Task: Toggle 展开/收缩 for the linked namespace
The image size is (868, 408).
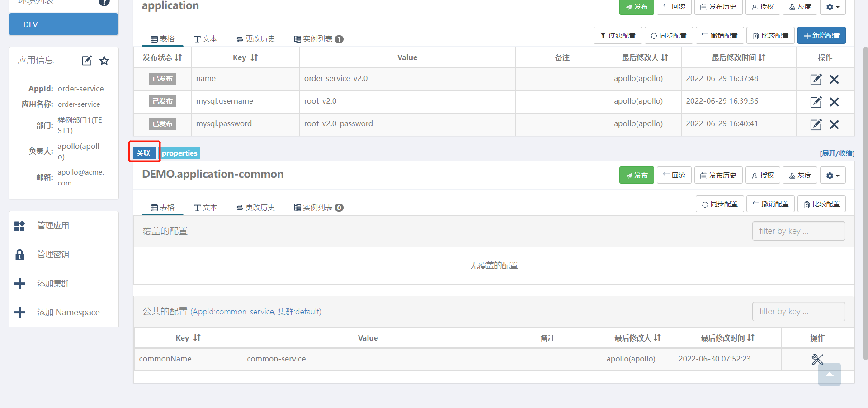Action: point(837,153)
